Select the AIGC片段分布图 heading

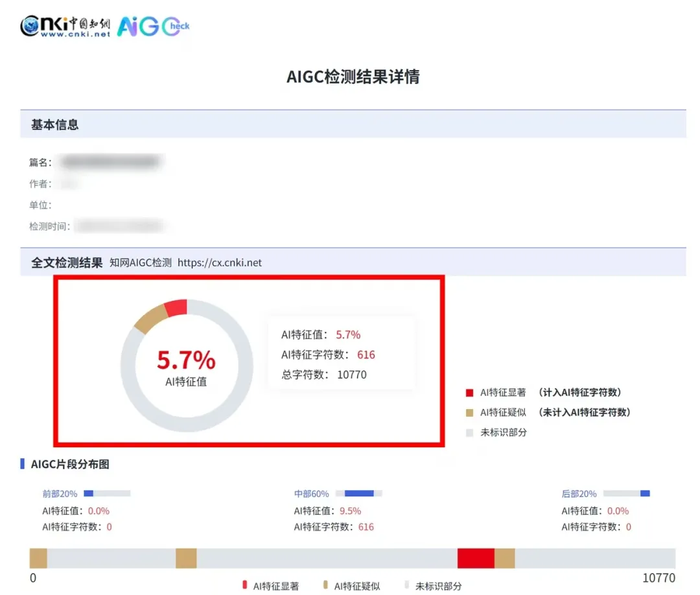tap(70, 464)
